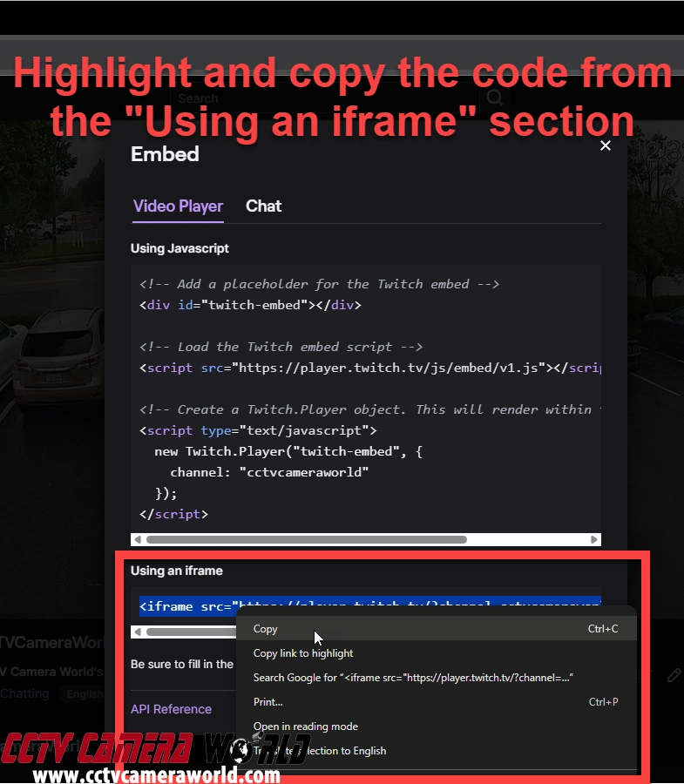The image size is (684, 784).
Task: Open the API Reference link
Action: (171, 709)
